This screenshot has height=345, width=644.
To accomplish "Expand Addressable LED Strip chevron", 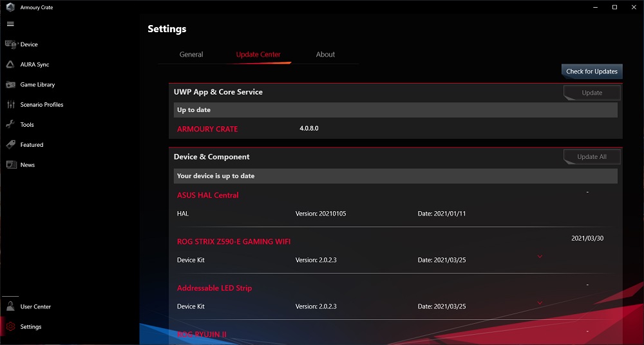I will click(x=540, y=303).
